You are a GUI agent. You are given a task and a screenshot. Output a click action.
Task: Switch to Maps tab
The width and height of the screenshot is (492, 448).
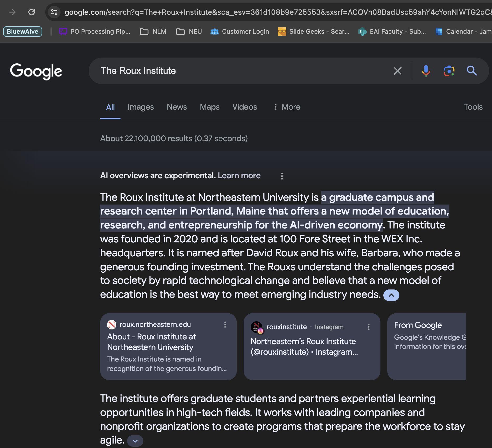(x=210, y=107)
